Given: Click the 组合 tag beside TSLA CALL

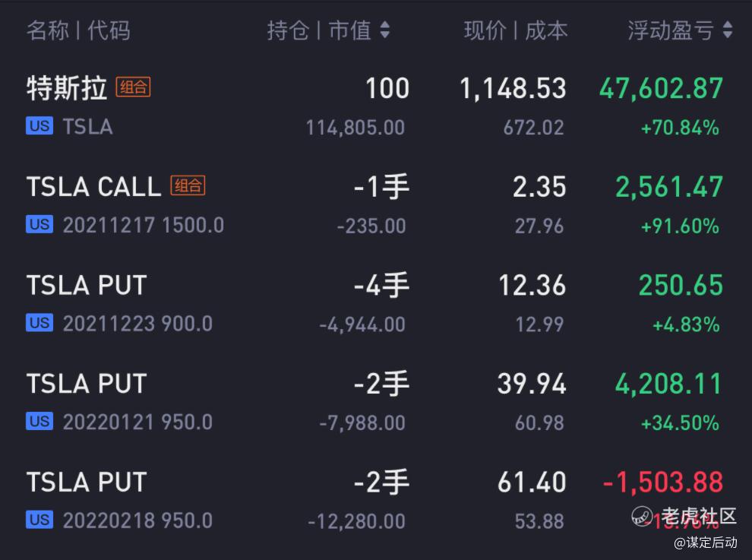Looking at the screenshot, I should point(188,185).
